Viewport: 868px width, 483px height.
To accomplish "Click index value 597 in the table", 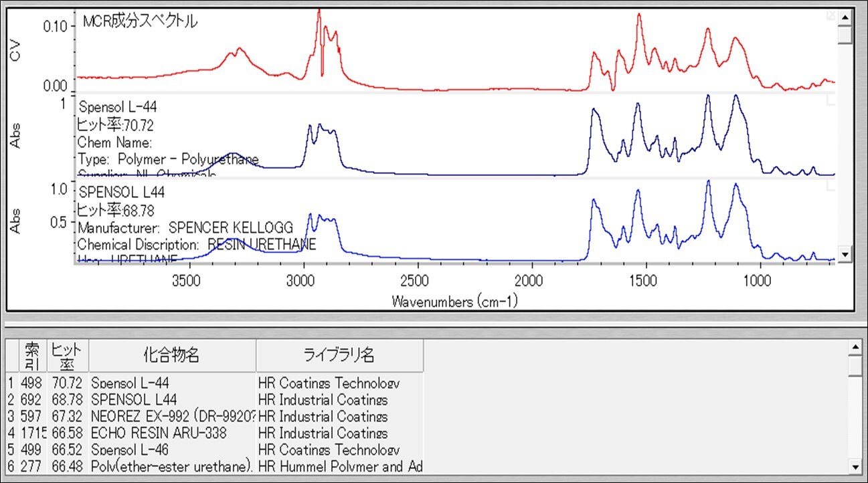I will pyautogui.click(x=31, y=417).
